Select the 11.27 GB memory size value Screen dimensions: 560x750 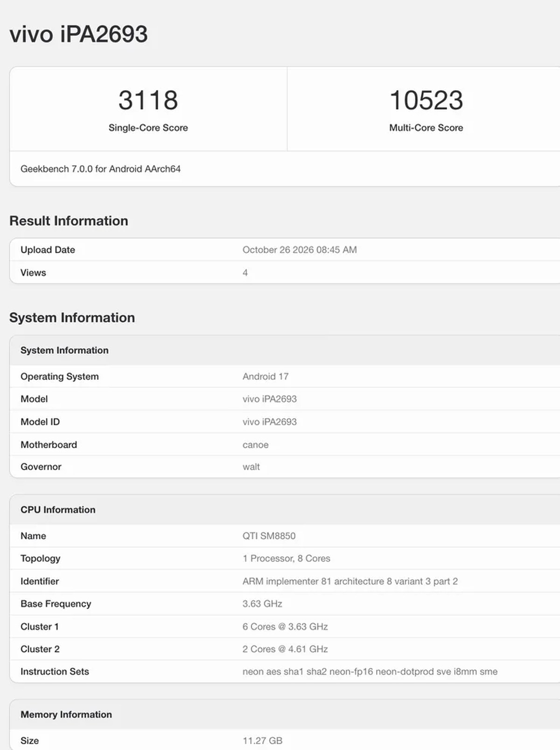coord(262,741)
